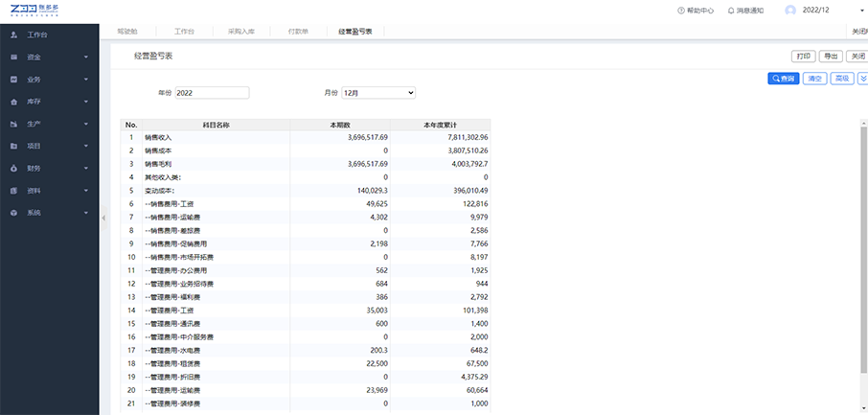Image resolution: width=868 pixels, height=415 pixels.
Task: Click the user avatar icon
Action: [790, 11]
